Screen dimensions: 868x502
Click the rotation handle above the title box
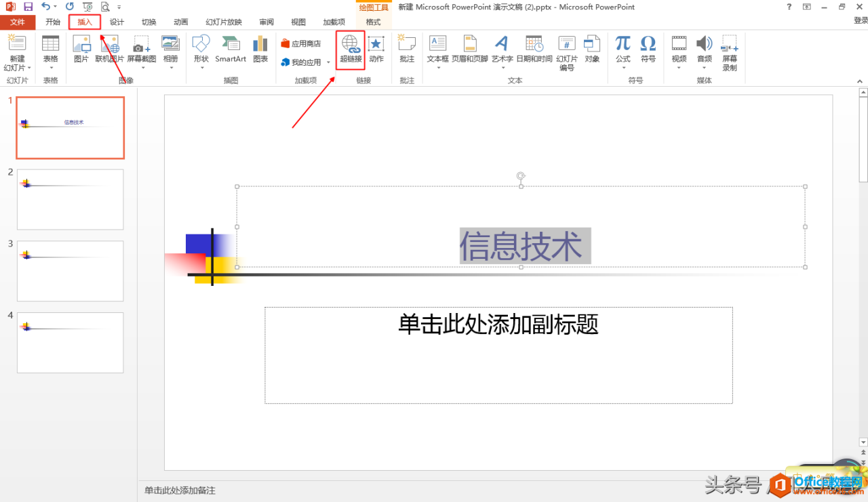[x=521, y=176]
